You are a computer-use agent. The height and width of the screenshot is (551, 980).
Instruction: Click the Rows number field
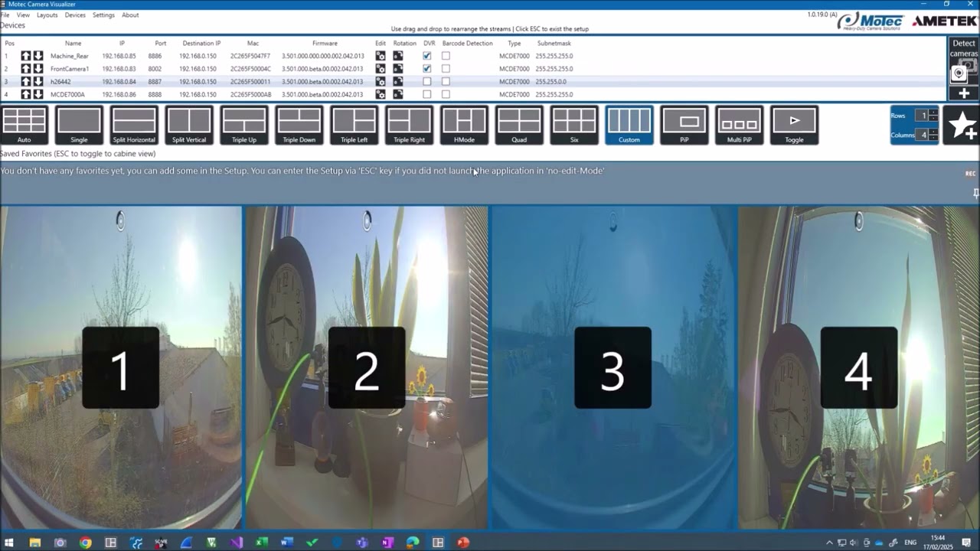(x=923, y=116)
